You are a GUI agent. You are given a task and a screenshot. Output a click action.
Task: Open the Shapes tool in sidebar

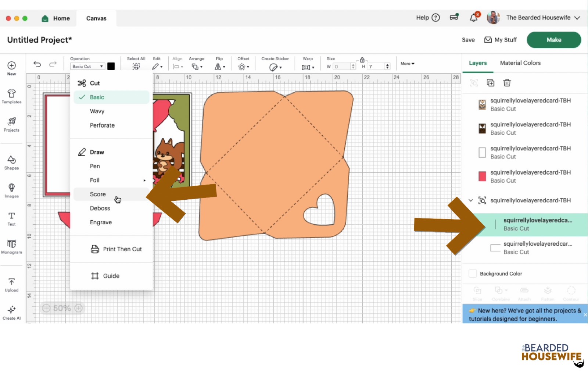(x=11, y=162)
